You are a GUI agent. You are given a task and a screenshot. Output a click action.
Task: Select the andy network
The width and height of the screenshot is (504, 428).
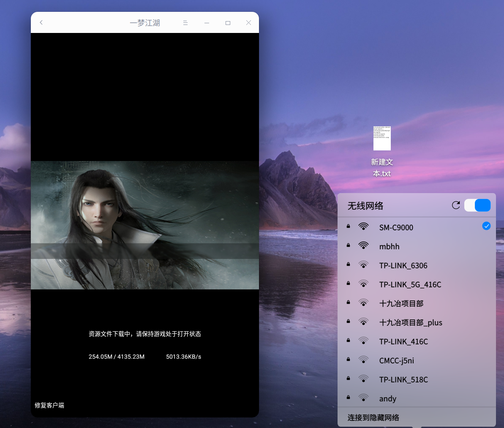point(387,398)
